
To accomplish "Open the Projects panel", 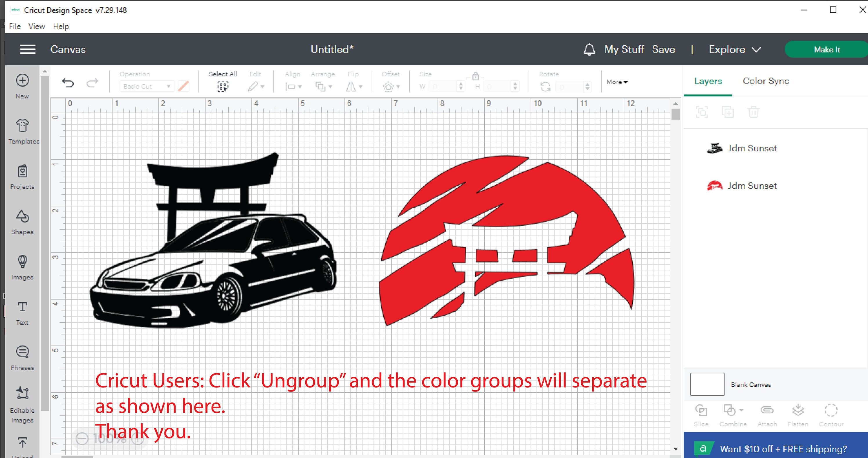I will [23, 177].
